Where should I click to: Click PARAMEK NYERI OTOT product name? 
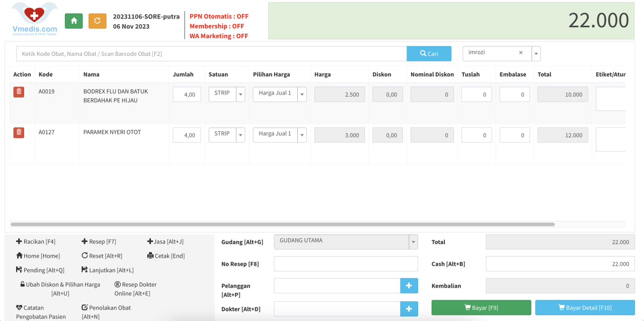coord(112,132)
